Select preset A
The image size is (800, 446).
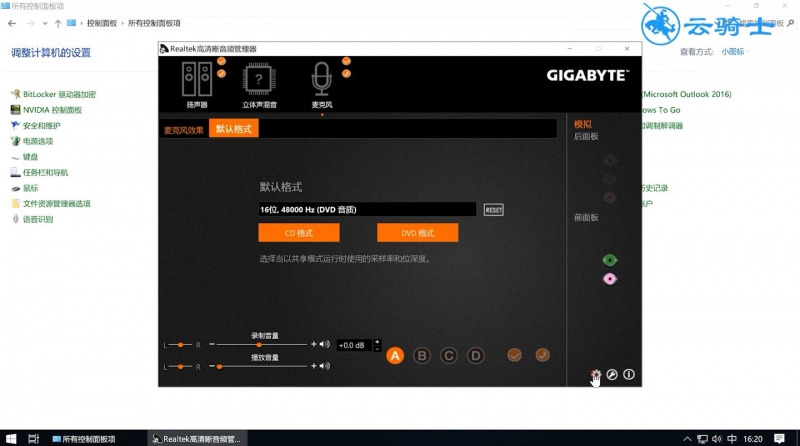coord(395,356)
